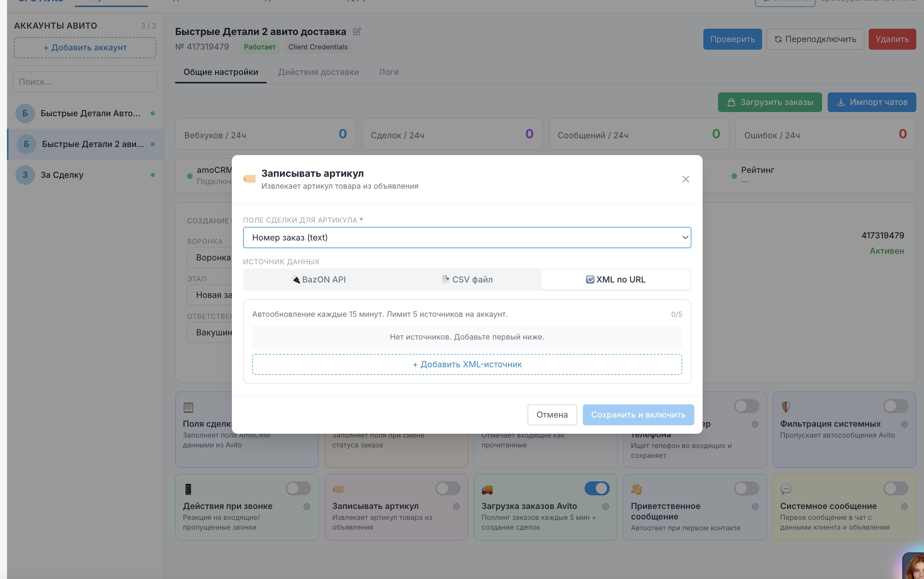The image size is (924, 579).
Task: Click the shield icon on Фильтрация системных
Action: (x=786, y=407)
